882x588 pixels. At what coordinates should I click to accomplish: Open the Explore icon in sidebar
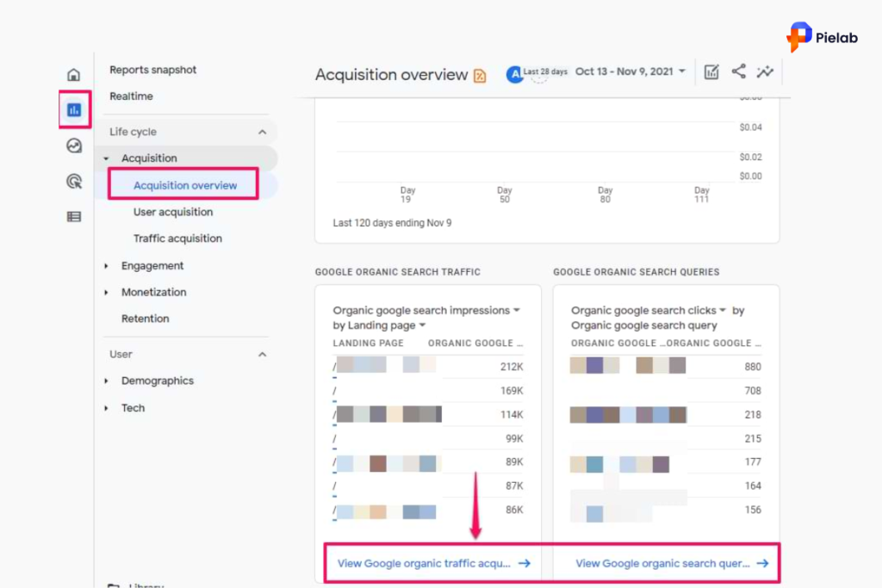point(74,145)
